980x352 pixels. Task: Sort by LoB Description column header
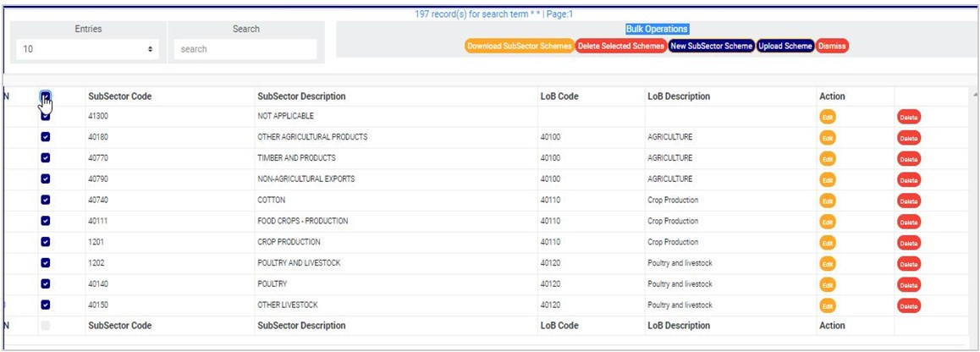(679, 96)
